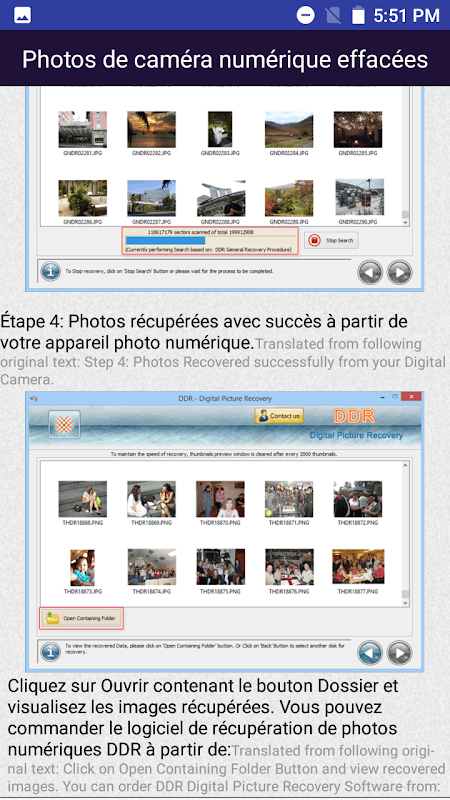Open thumbnail GNDR02288.JPG
This screenshot has width=450, height=800.
220,198
